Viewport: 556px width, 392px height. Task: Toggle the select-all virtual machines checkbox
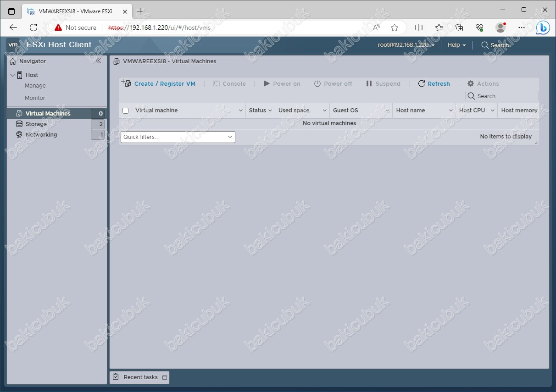point(126,110)
